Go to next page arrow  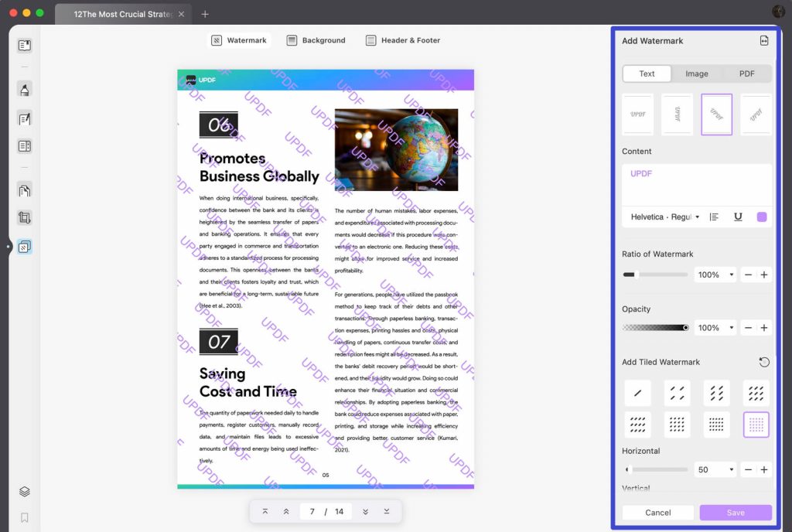tap(365, 512)
